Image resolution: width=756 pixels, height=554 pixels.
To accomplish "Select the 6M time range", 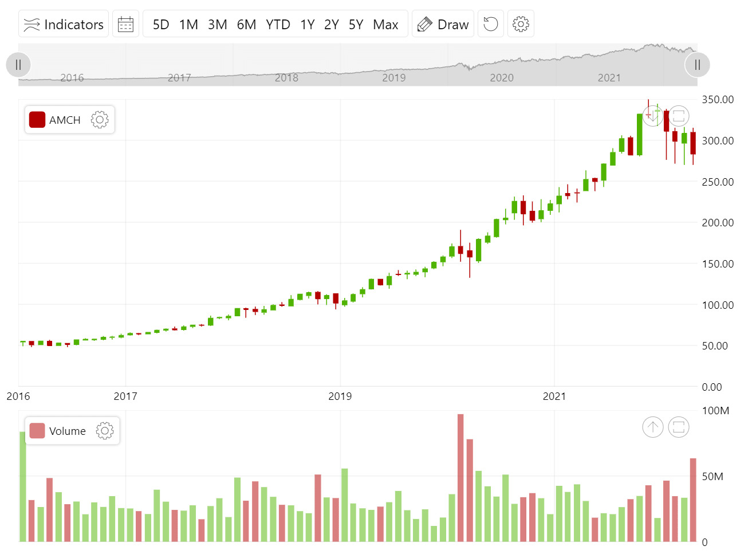I will coord(247,24).
